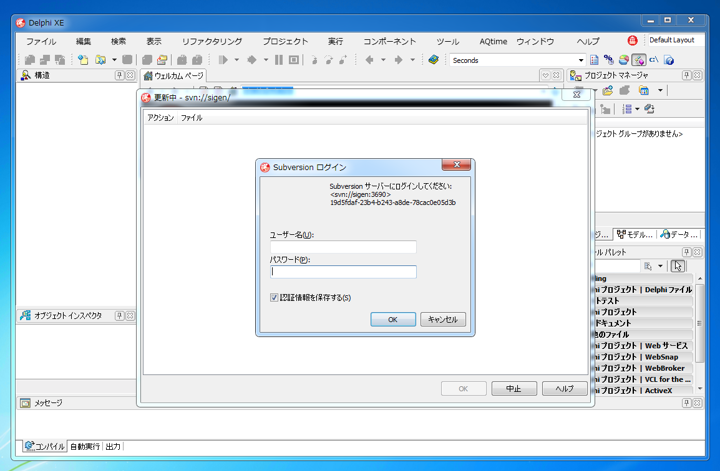720x471 pixels.
Task: Pin the 構造 panel
Action: point(119,75)
